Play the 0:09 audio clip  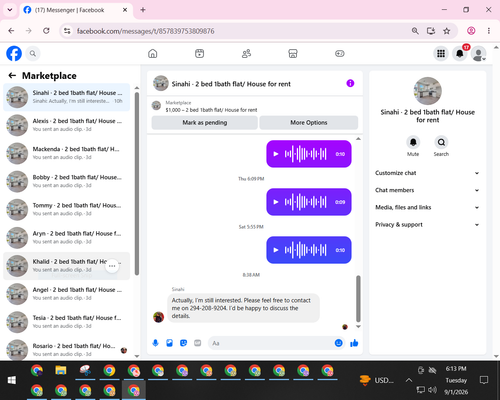pos(276,202)
